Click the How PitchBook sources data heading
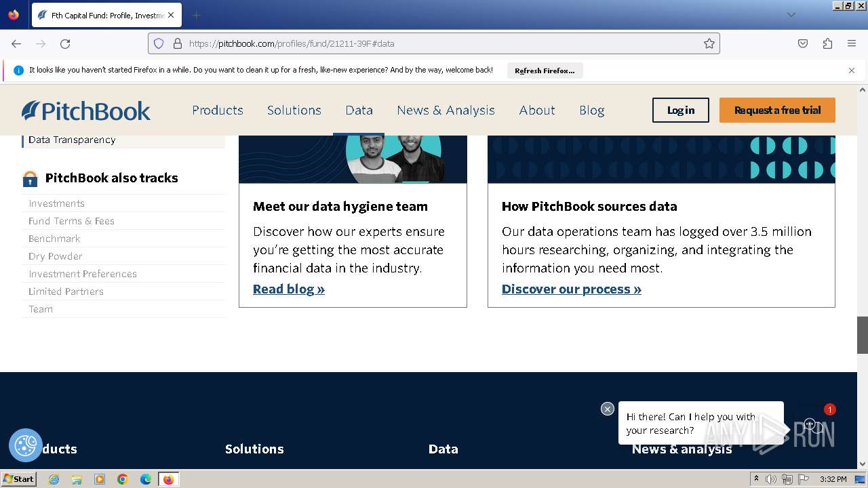 589,206
